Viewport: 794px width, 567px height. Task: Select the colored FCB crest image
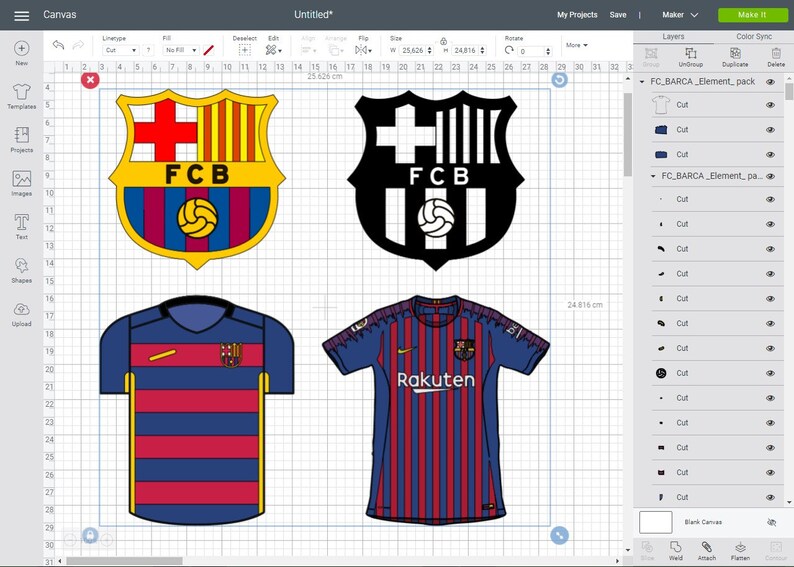click(x=197, y=179)
